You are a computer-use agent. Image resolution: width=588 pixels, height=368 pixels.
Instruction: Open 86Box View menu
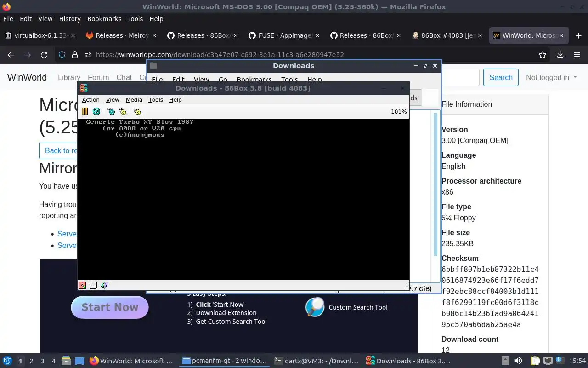(113, 100)
